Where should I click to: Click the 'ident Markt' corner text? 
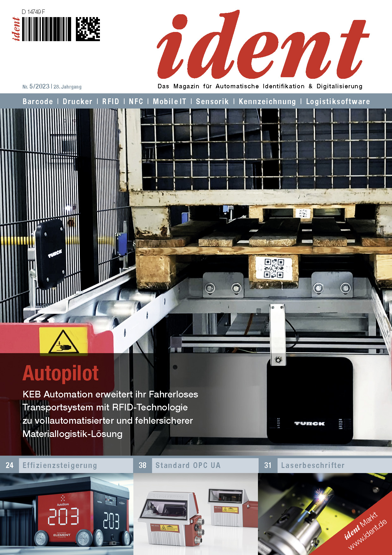point(361,526)
